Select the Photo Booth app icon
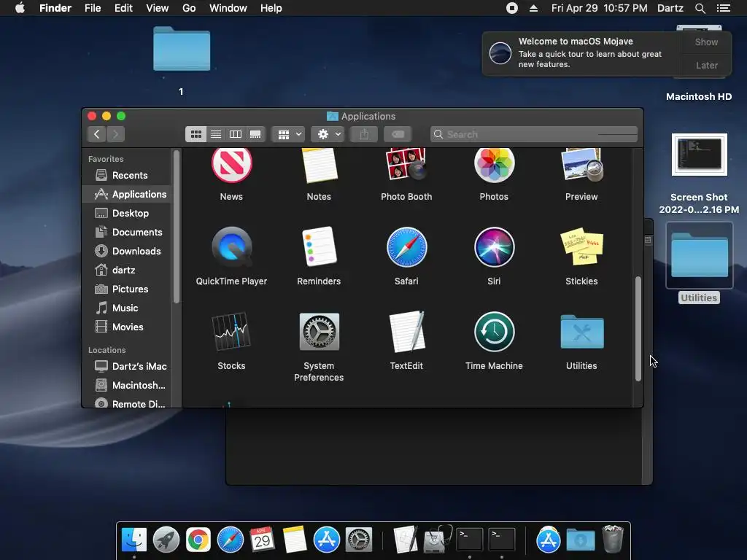Viewport: 747px width, 560px height. 406,165
